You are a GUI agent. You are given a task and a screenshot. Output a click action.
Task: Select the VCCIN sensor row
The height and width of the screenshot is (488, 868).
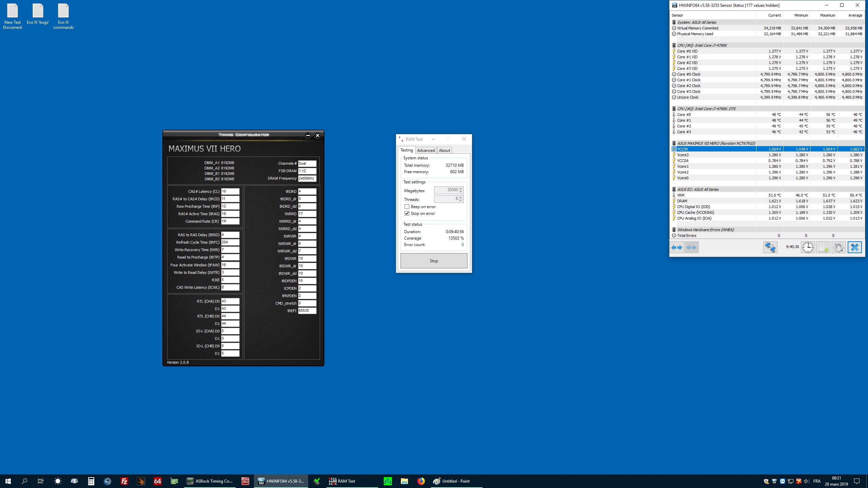click(712, 149)
